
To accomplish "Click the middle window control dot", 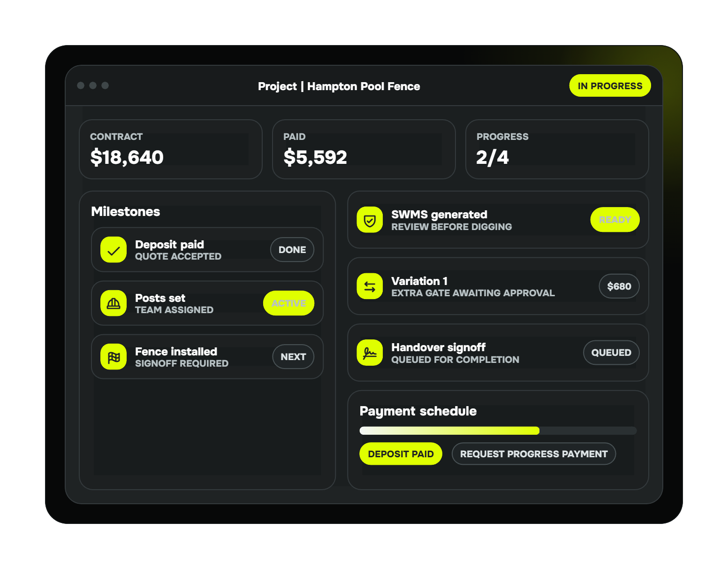I will [93, 85].
